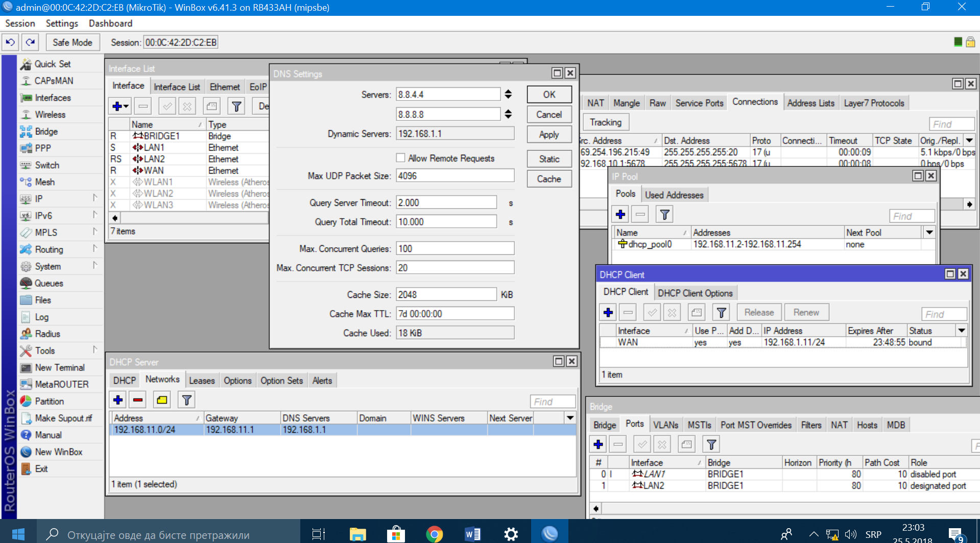Click Find box in DHCP Server window

(553, 402)
